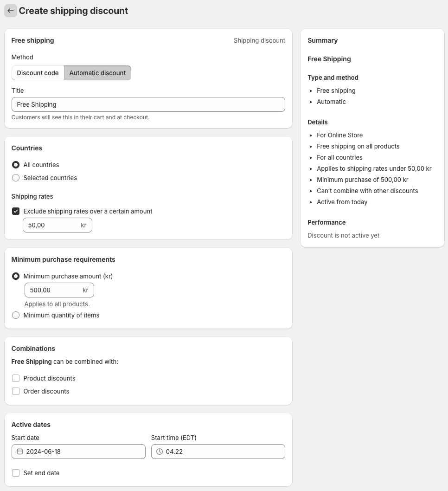Click the clock icon in Start time
The image size is (448, 491).
click(x=160, y=452)
